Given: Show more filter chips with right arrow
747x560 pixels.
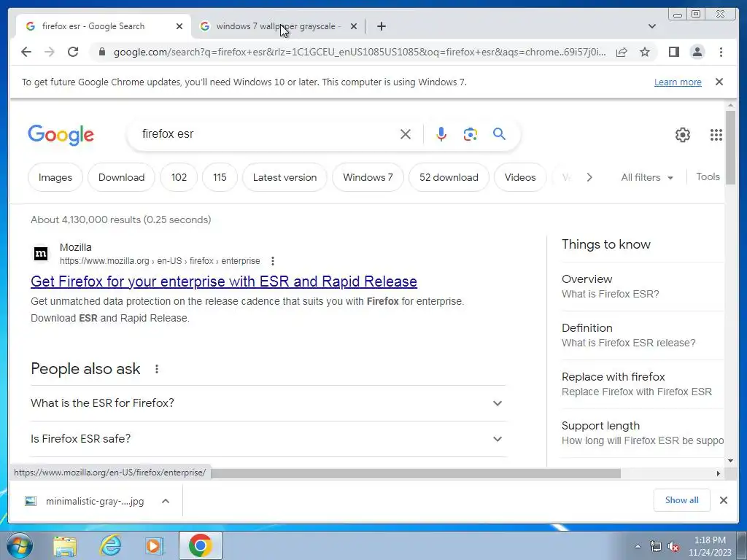Looking at the screenshot, I should (x=589, y=177).
